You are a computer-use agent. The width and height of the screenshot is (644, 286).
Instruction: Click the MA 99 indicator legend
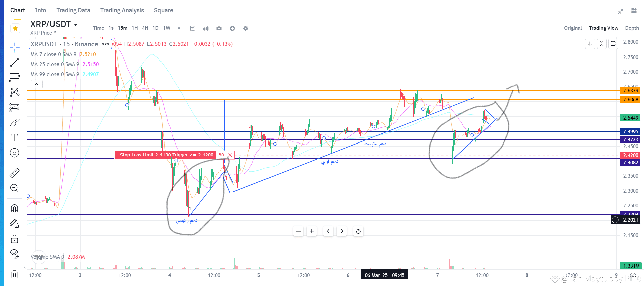[x=65, y=74]
